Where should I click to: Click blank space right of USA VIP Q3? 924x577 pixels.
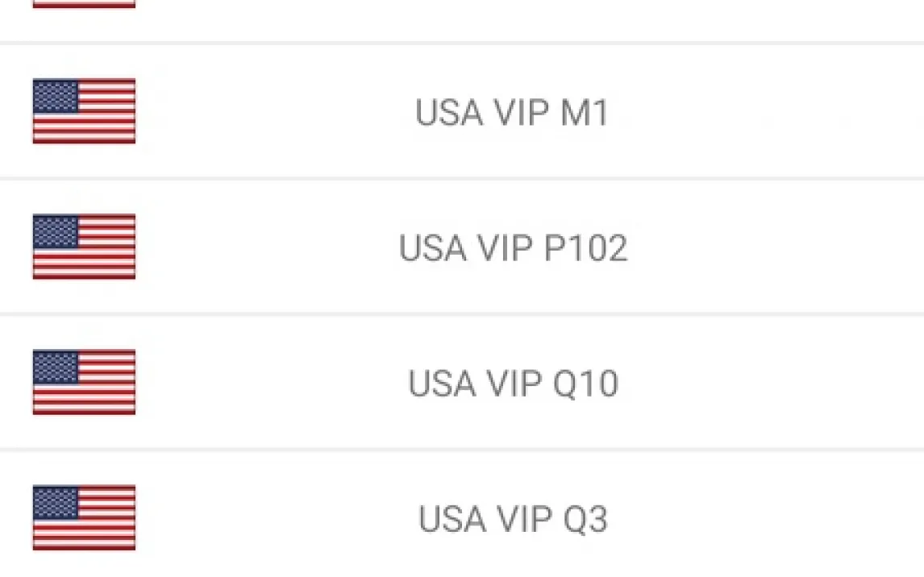pyautogui.click(x=766, y=515)
